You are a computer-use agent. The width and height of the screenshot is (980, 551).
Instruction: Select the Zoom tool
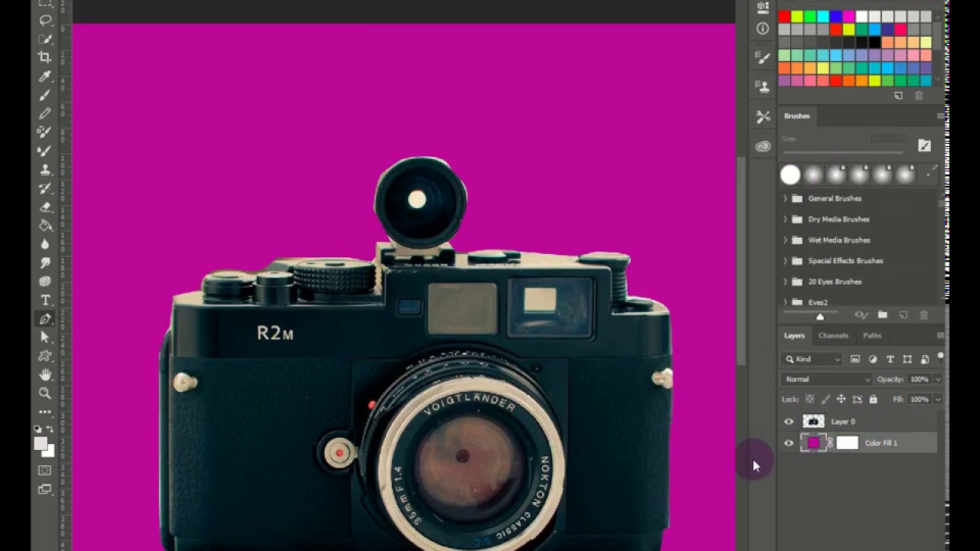click(x=45, y=393)
